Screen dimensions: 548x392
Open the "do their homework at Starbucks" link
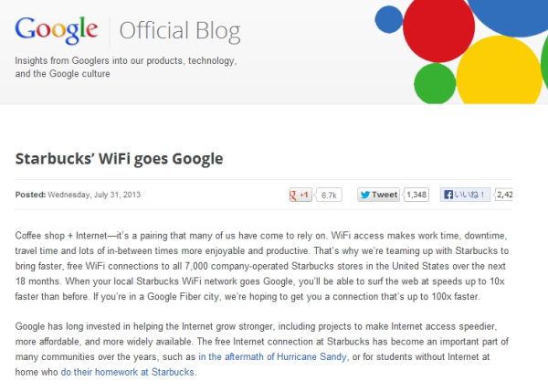point(128,372)
